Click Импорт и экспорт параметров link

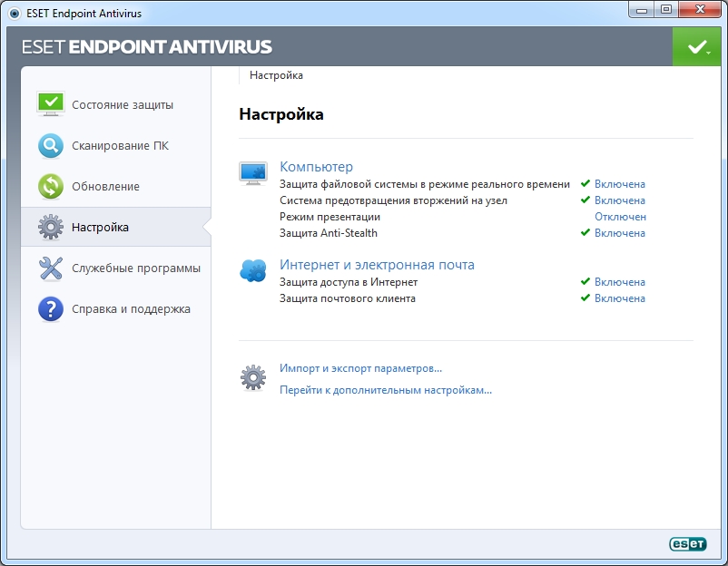click(360, 368)
